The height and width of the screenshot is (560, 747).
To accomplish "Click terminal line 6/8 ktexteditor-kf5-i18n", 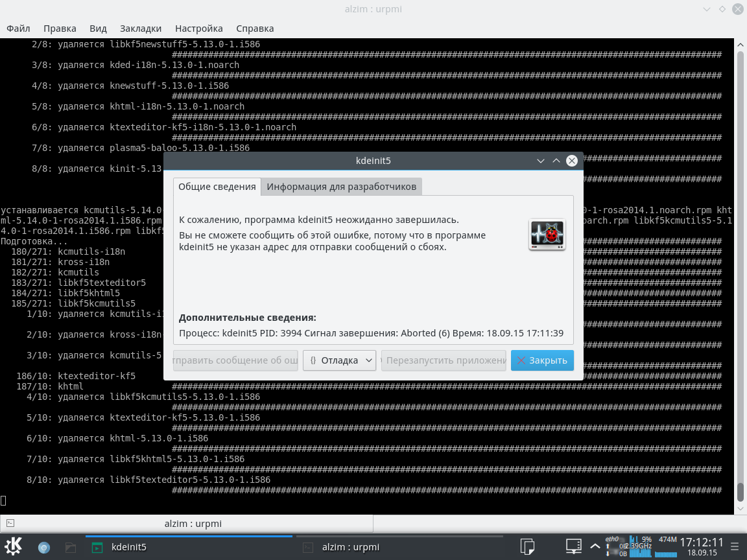I will click(x=164, y=127).
